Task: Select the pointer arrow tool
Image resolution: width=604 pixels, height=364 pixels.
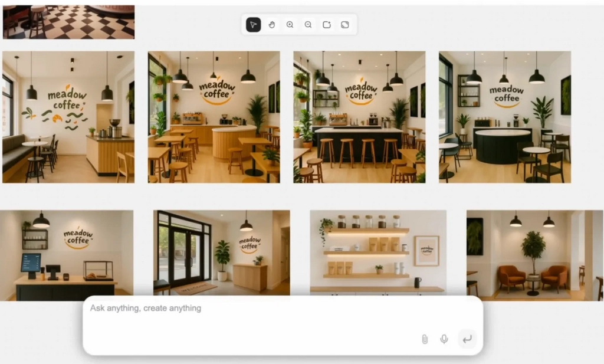Action: coord(253,25)
